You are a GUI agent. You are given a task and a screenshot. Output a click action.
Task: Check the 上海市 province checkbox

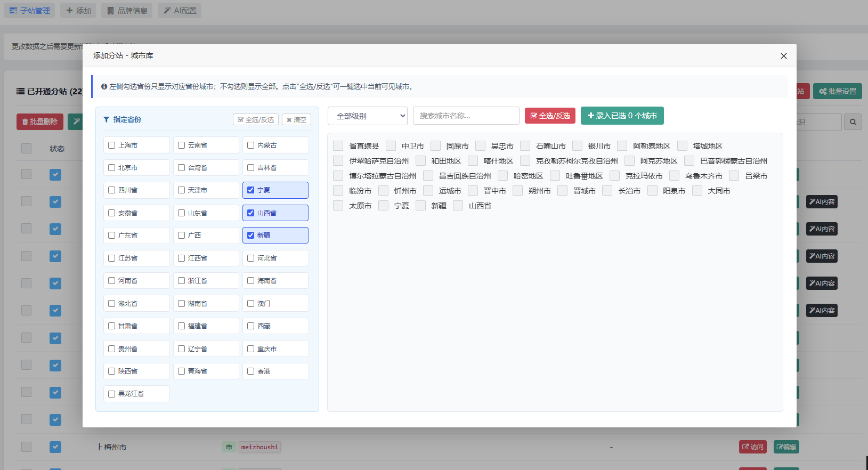point(112,145)
